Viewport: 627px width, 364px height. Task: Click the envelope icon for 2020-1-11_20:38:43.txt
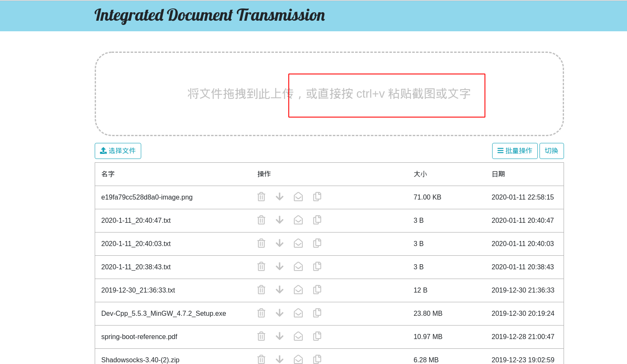point(298,267)
